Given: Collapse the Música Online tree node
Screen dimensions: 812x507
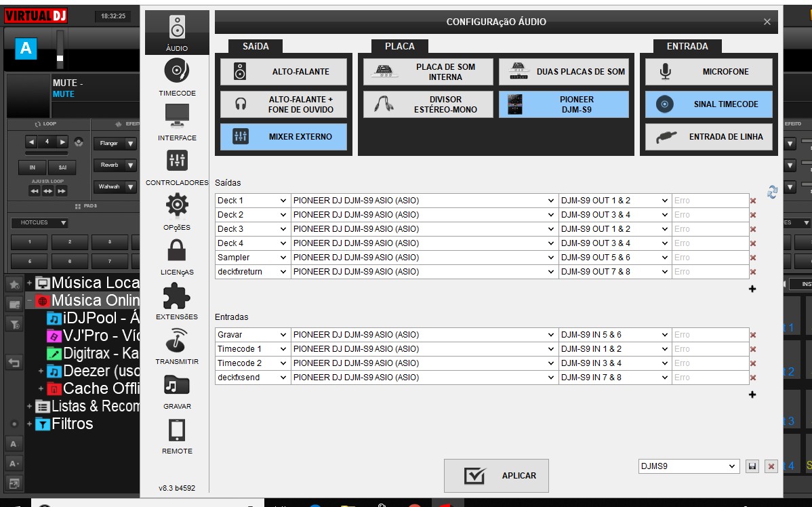Looking at the screenshot, I should 30,300.
